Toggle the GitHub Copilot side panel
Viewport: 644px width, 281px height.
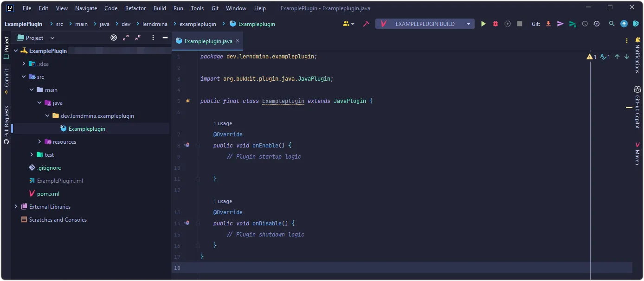(638, 108)
